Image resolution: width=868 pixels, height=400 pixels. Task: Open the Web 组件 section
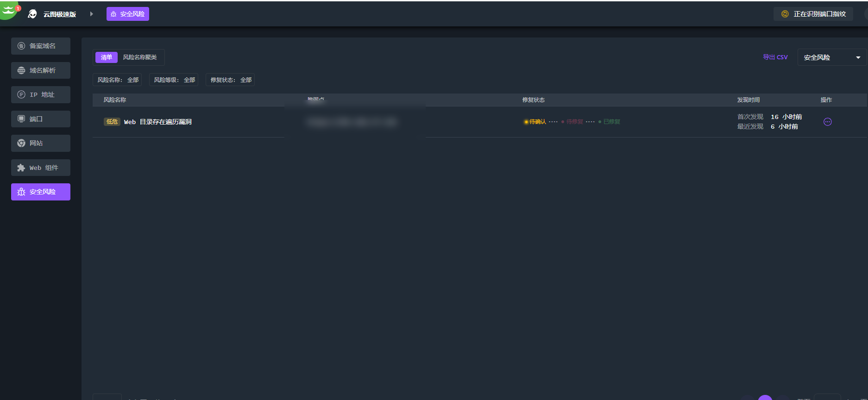[41, 168]
